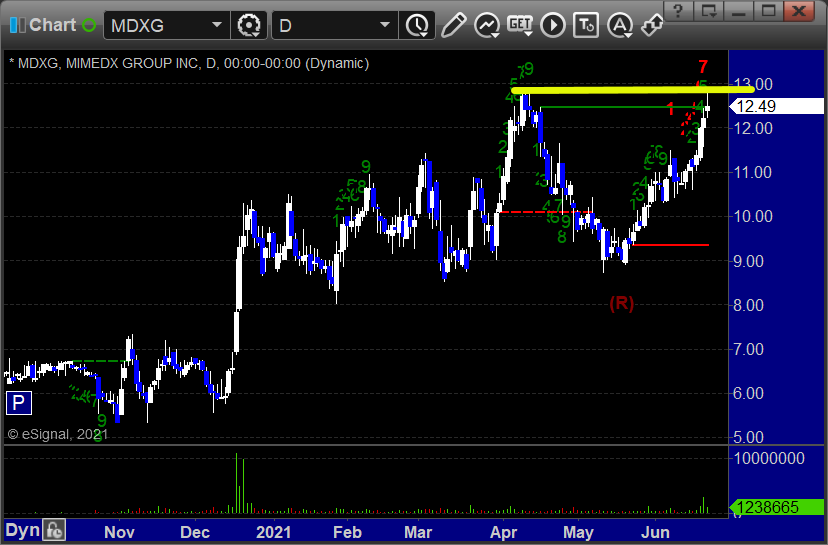828x545 pixels.
Task: Click the push-pin arrows icon
Action: [652, 25]
